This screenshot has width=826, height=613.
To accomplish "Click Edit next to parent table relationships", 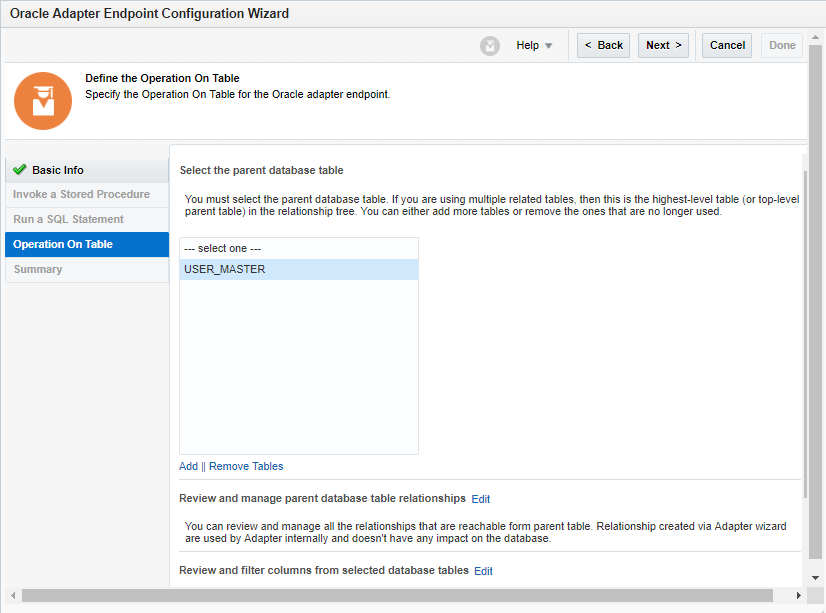I will click(480, 498).
